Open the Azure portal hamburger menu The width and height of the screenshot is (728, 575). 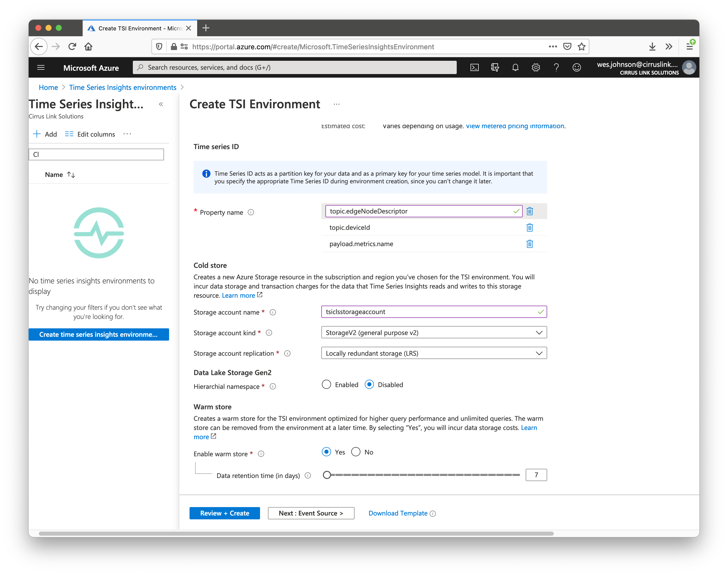click(x=41, y=68)
